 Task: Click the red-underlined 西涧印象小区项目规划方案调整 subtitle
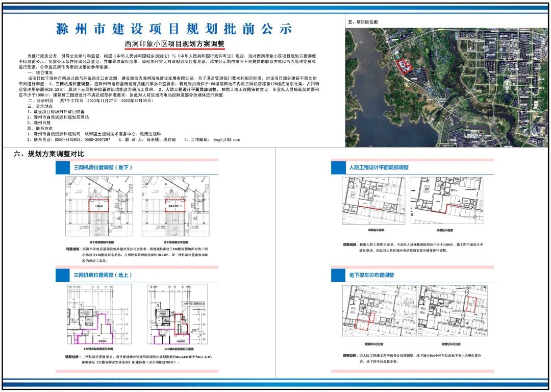coord(174,44)
